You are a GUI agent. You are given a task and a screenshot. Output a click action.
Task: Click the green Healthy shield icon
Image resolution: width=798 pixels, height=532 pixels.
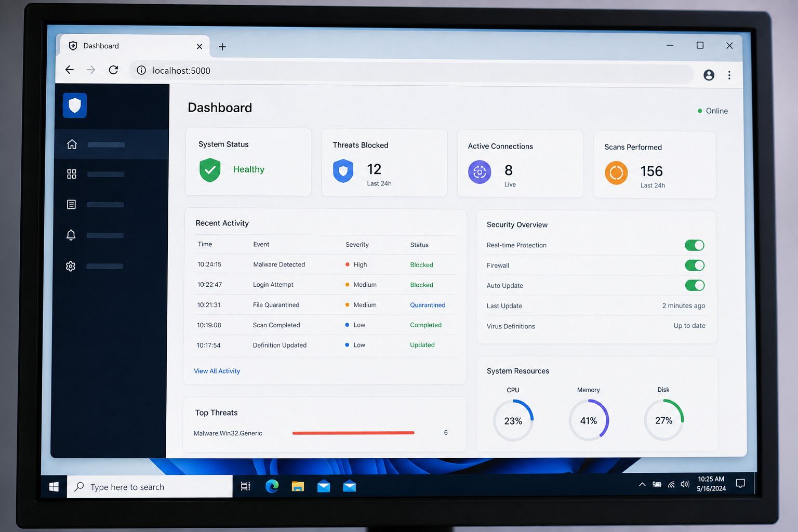210,170
